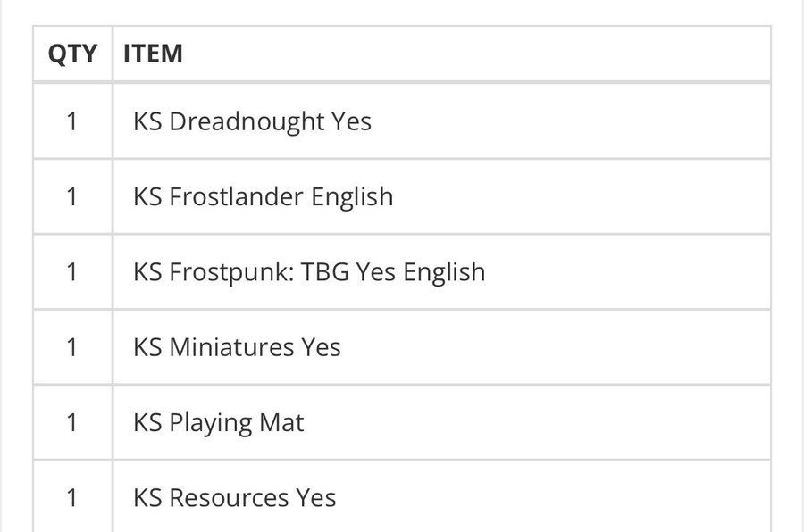Select the quantity cell for KS Dreadnought
This screenshot has height=532, width=804.
[x=72, y=121]
